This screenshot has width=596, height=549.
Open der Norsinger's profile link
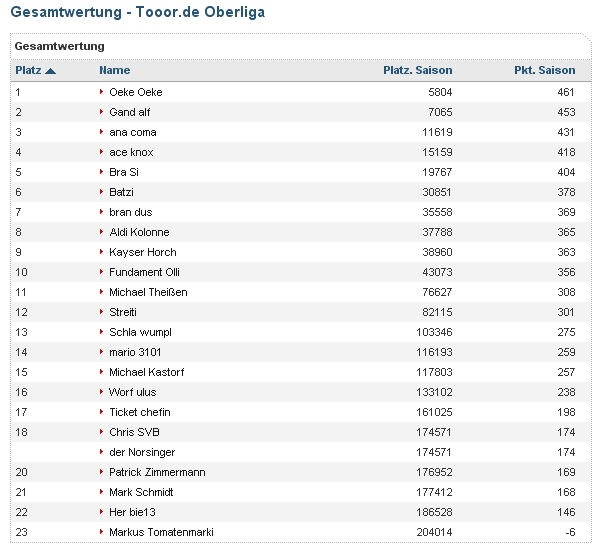click(142, 452)
